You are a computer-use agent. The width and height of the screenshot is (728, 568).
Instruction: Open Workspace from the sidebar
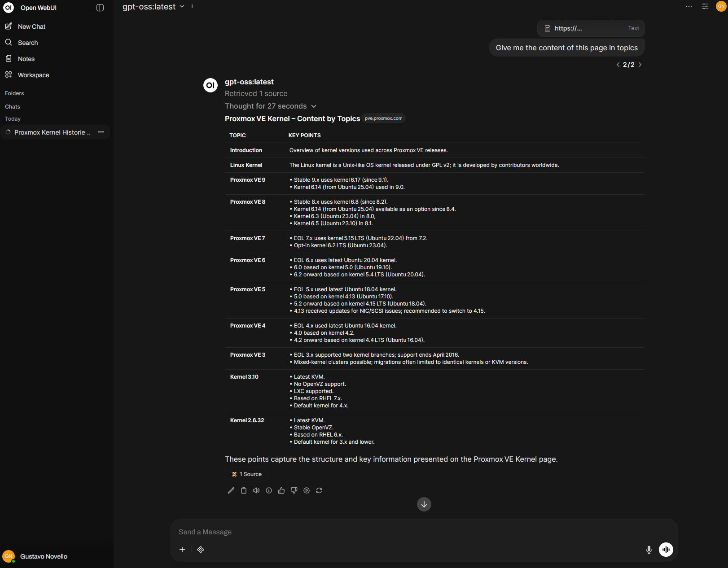coord(33,75)
